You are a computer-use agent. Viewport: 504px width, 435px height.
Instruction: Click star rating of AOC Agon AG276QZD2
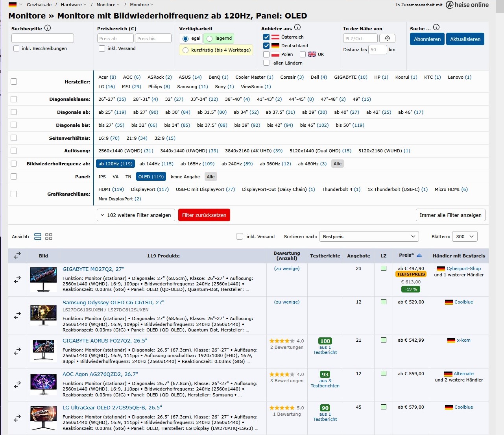click(282, 374)
